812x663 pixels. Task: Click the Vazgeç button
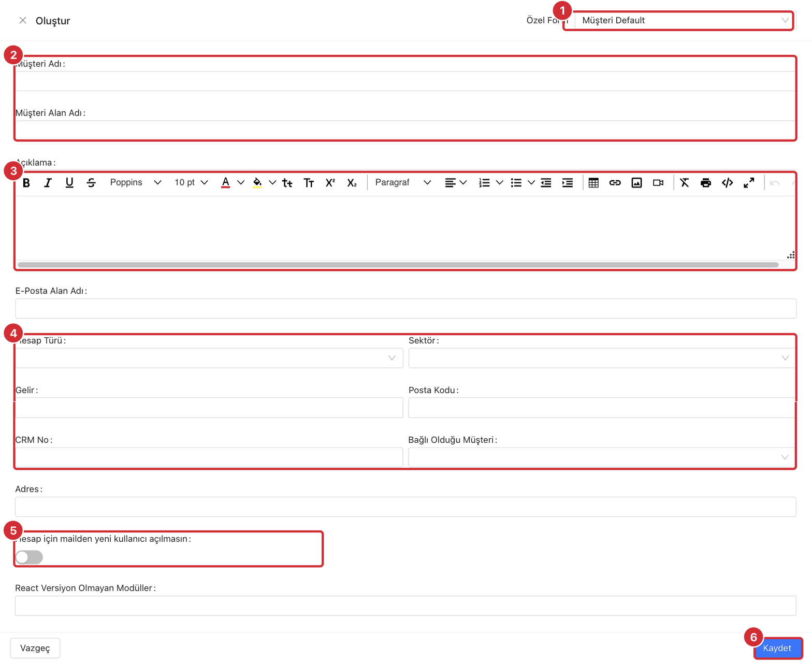click(35, 648)
